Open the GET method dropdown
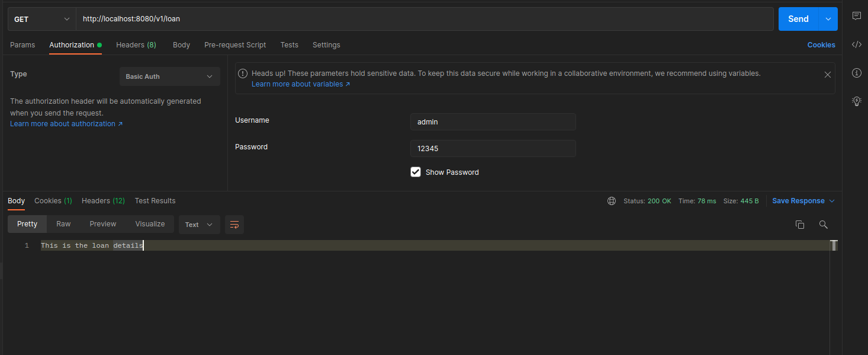 41,19
